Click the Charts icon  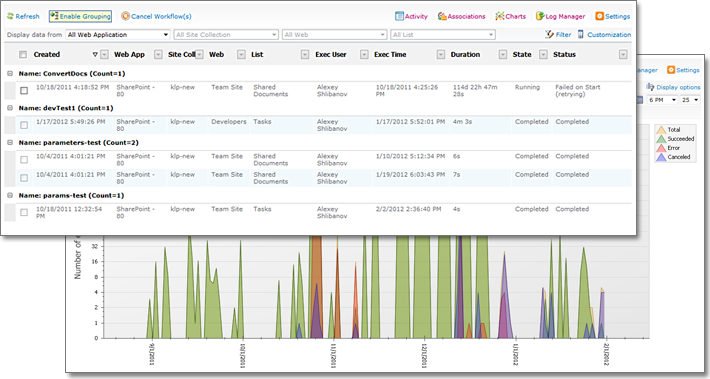point(499,16)
